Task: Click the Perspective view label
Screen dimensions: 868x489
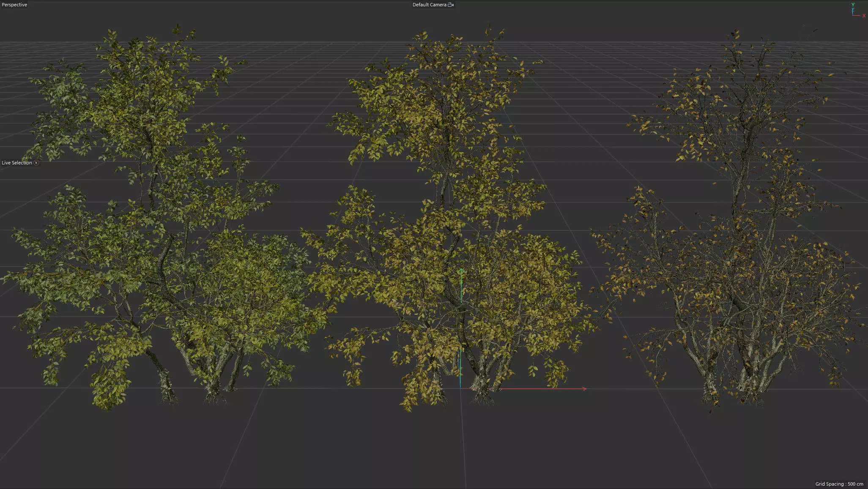Action: [x=14, y=5]
